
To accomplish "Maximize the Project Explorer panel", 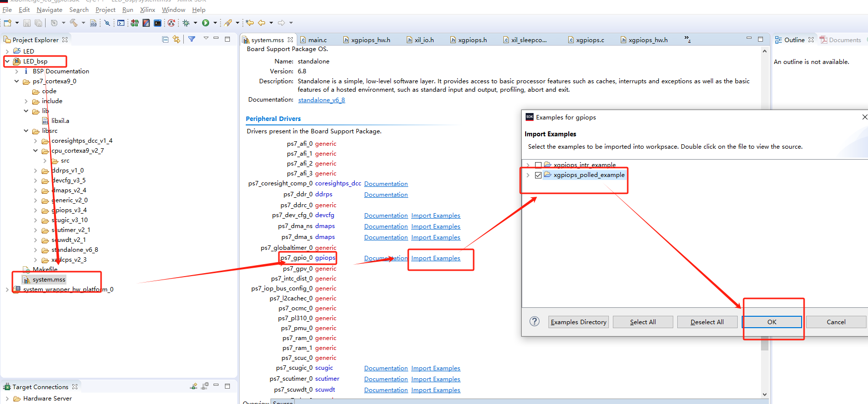I will coord(227,39).
